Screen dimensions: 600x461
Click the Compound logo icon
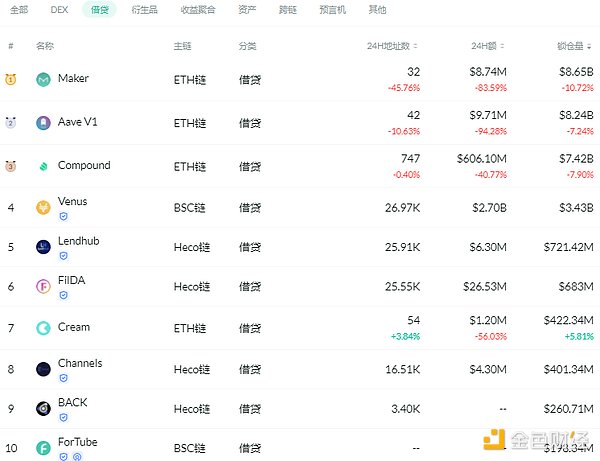pos(43,166)
